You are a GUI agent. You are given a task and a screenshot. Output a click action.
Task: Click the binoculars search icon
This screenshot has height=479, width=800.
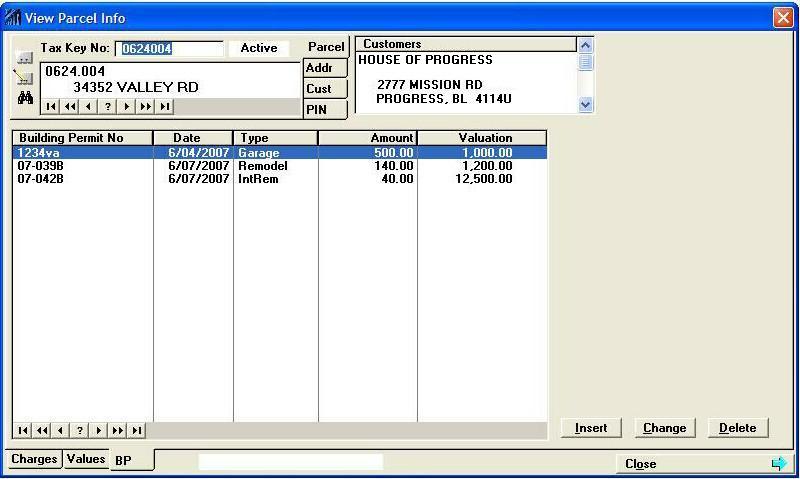coord(22,98)
